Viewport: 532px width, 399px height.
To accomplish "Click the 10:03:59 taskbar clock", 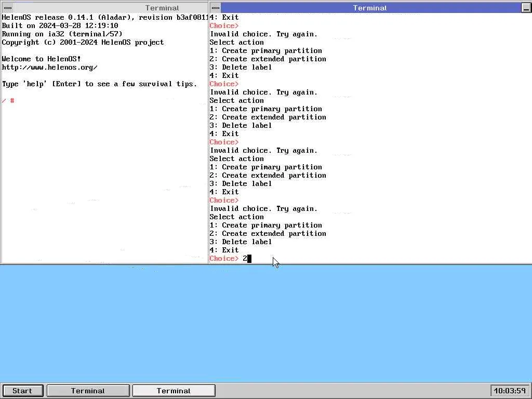I will pyautogui.click(x=510, y=391).
